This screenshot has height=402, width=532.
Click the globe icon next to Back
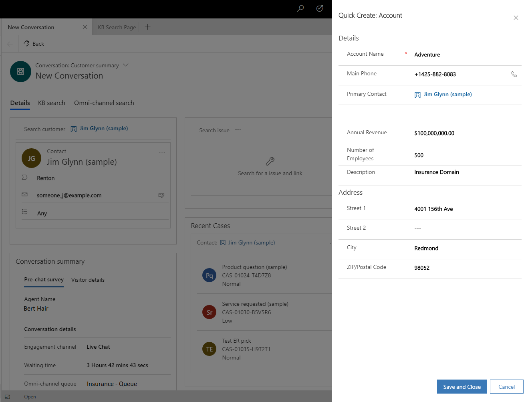[x=26, y=43]
